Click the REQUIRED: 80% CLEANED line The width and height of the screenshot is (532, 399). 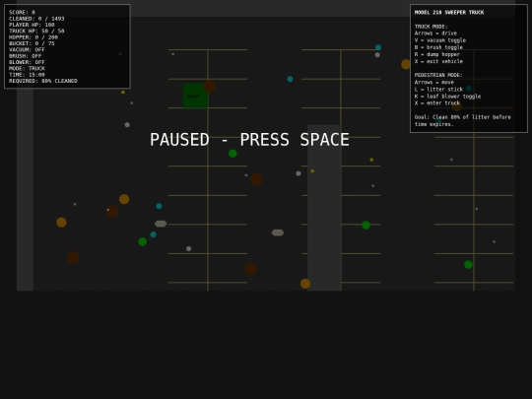[43, 81]
